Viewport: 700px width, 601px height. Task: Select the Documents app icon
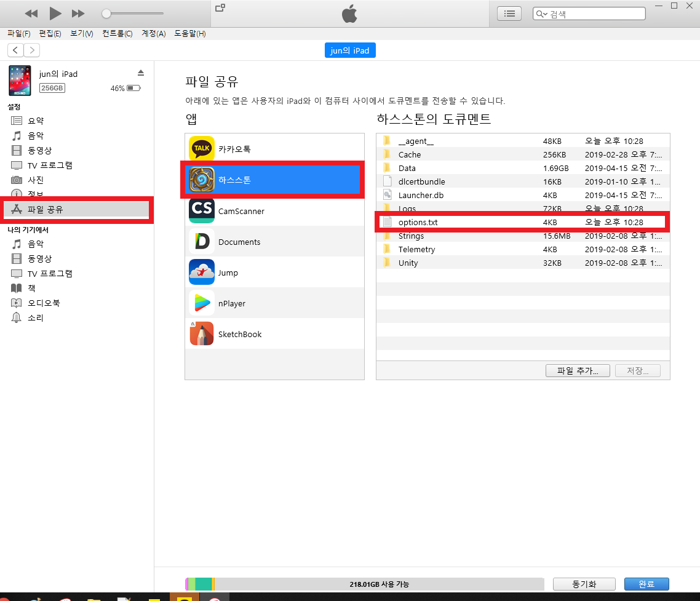(202, 242)
